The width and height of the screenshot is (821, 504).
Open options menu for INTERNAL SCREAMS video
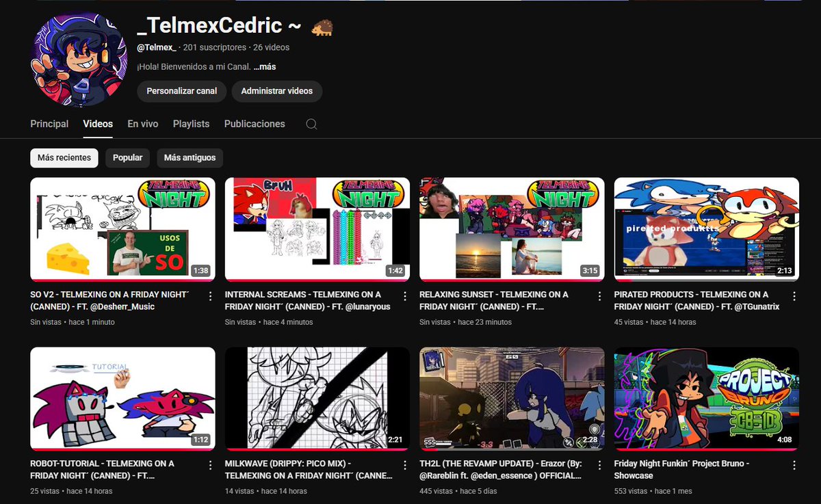(x=405, y=296)
